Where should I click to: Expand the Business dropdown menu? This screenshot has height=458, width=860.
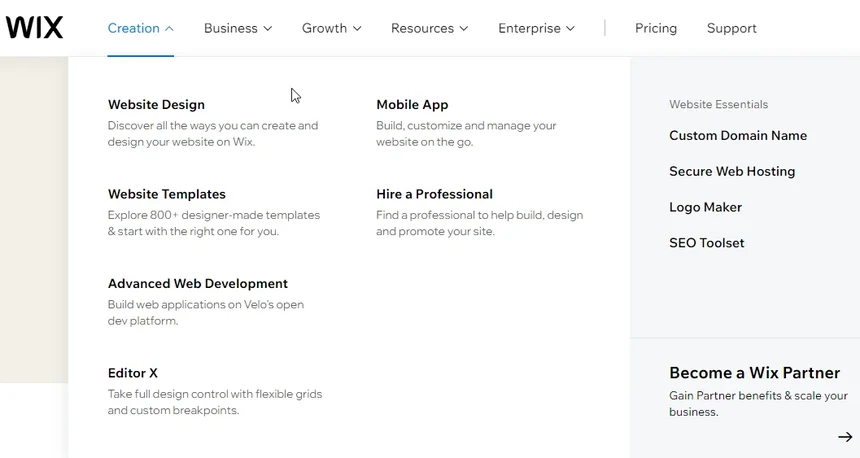click(238, 28)
